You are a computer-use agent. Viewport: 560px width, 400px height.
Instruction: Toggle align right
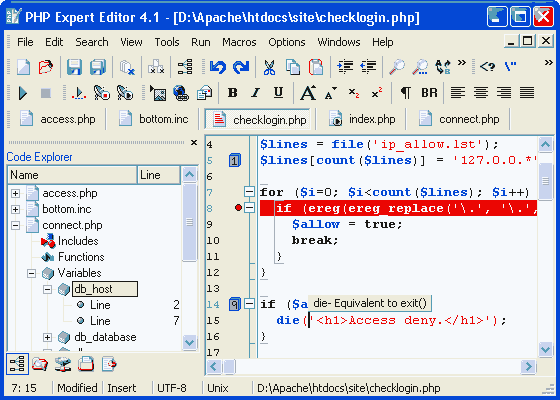pyautogui.click(x=504, y=93)
